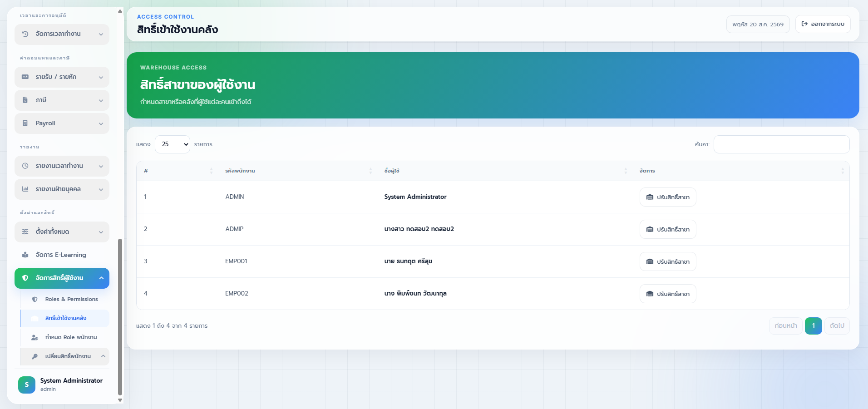Image resolution: width=868 pixels, height=409 pixels.
Task: Click the shield icon beside Roles & Permissions
Action: tap(35, 300)
